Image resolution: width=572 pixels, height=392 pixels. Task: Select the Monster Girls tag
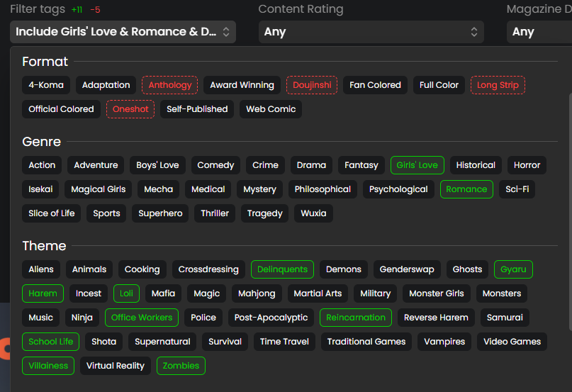click(x=437, y=293)
